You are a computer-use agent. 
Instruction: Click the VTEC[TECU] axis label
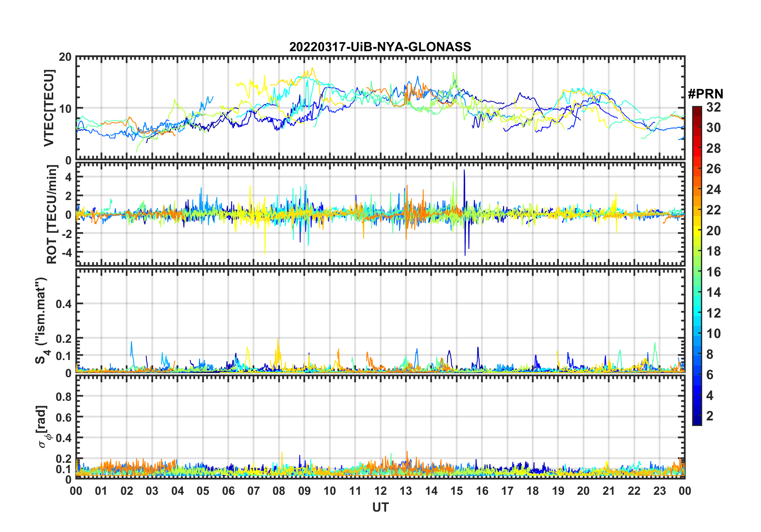coord(49,108)
